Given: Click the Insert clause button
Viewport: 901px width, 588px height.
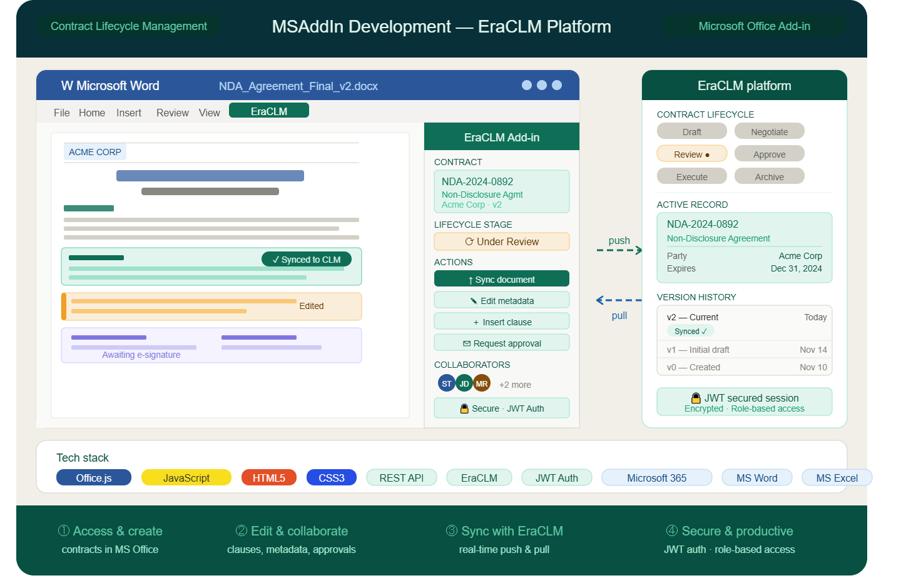Looking at the screenshot, I should pos(502,322).
